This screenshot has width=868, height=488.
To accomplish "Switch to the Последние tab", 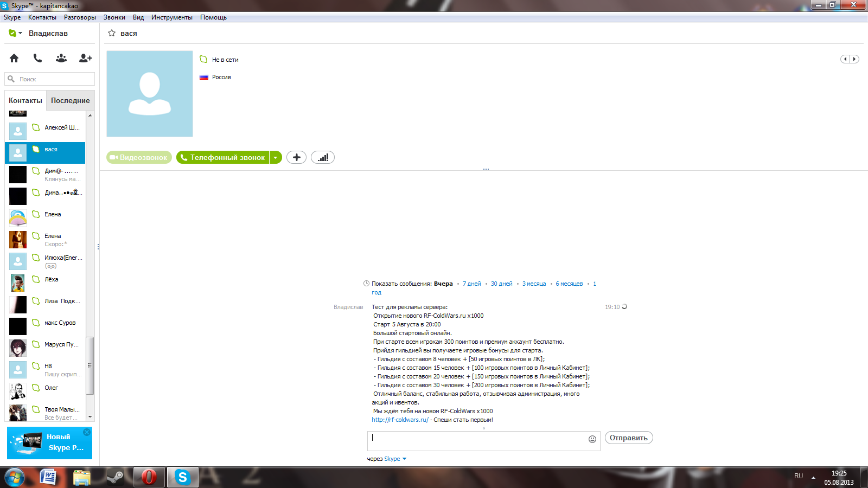I will pyautogui.click(x=71, y=100).
